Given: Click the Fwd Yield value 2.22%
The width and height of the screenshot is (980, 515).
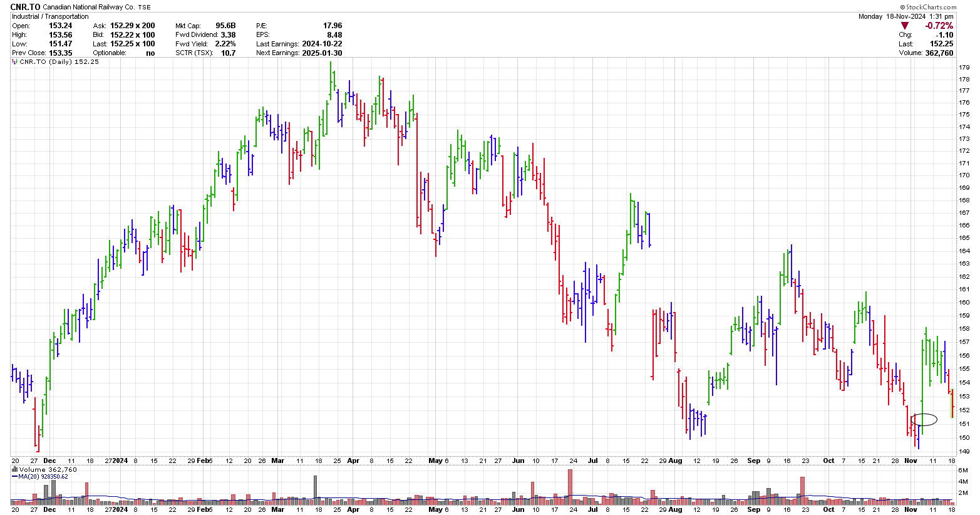Looking at the screenshot, I should coord(225,44).
